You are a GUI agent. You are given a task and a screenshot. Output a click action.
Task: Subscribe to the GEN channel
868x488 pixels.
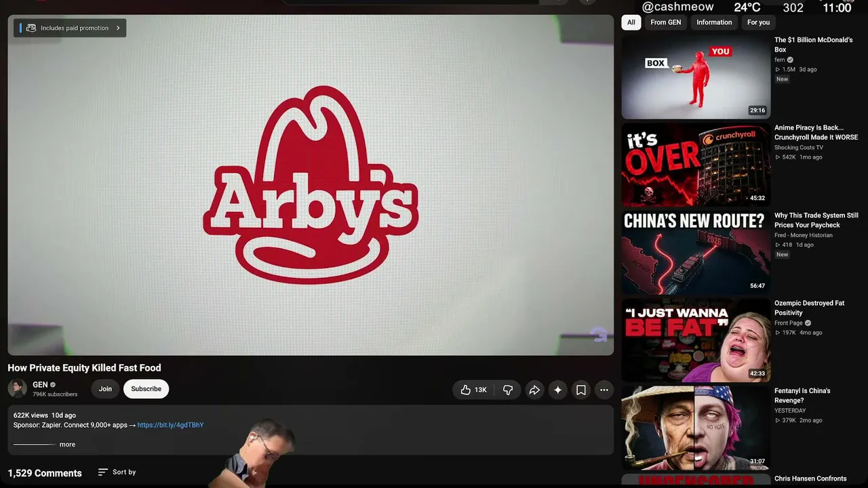click(146, 389)
